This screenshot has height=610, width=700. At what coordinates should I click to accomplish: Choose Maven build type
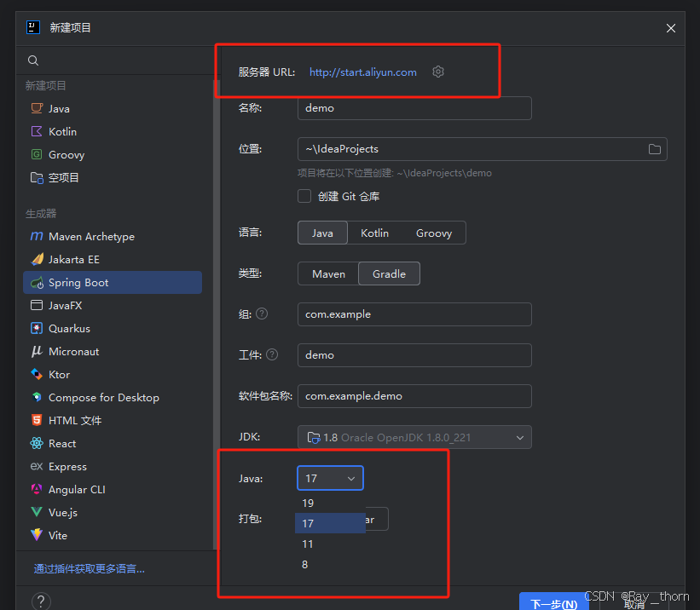tap(328, 274)
